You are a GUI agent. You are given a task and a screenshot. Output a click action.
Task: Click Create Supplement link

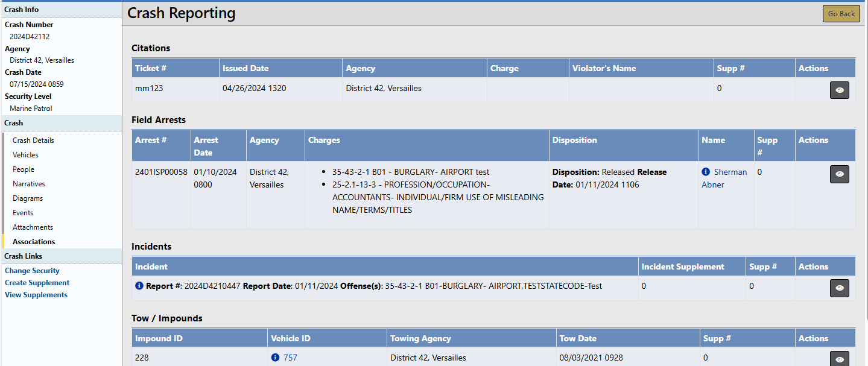[37, 283]
